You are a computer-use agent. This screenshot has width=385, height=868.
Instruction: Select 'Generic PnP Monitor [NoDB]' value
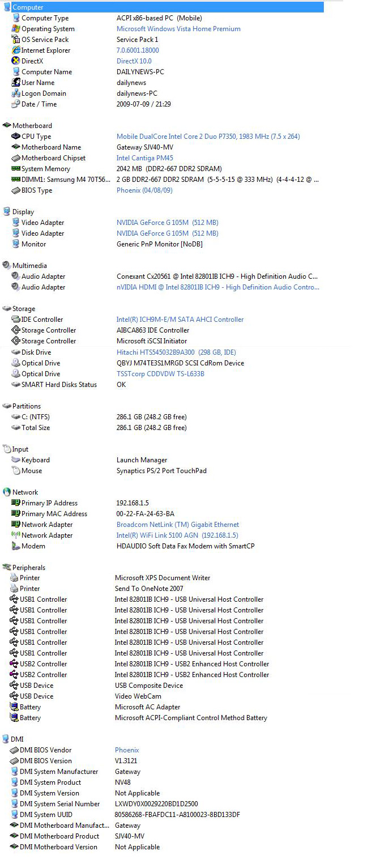pyautogui.click(x=160, y=244)
